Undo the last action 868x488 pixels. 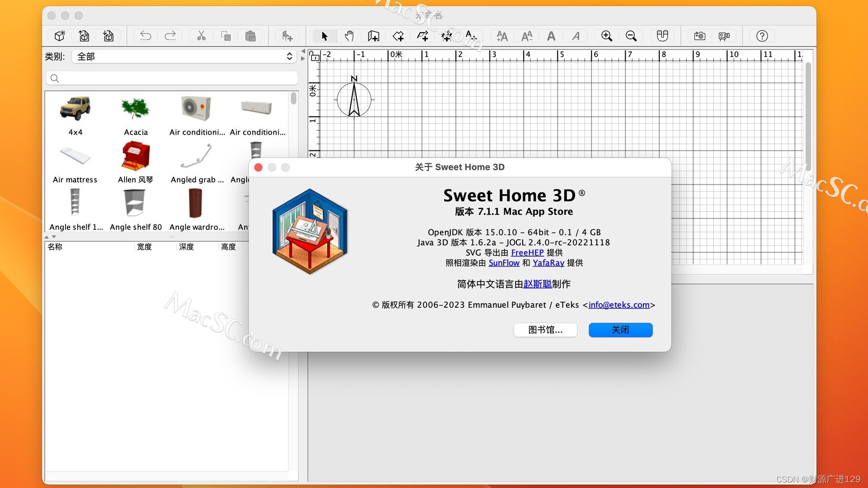pyautogui.click(x=146, y=36)
